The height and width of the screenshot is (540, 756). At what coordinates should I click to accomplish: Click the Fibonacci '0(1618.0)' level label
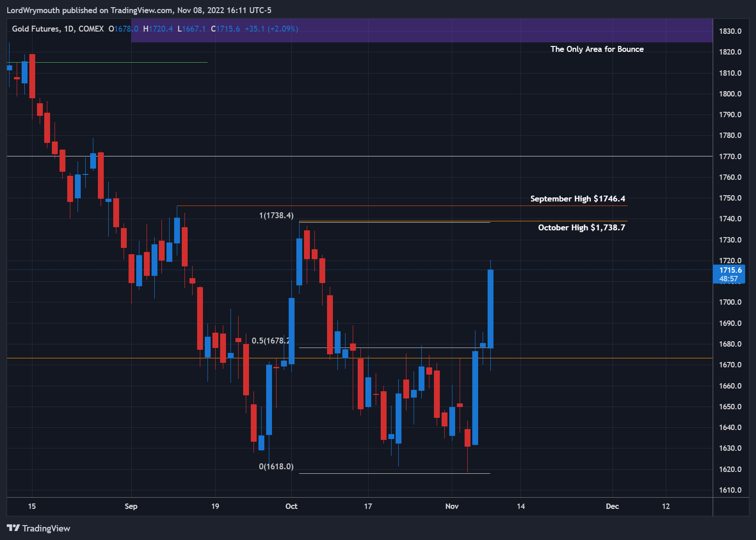pyautogui.click(x=276, y=467)
